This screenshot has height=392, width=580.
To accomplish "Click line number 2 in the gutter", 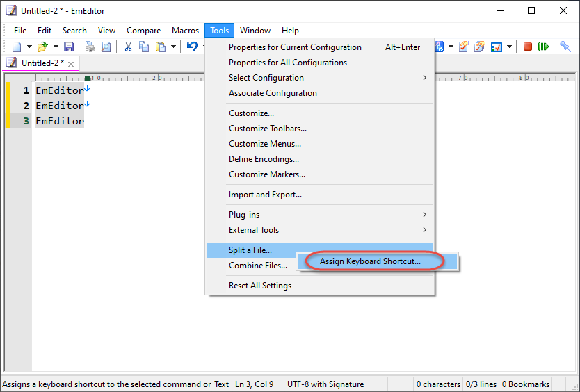I will [26, 106].
